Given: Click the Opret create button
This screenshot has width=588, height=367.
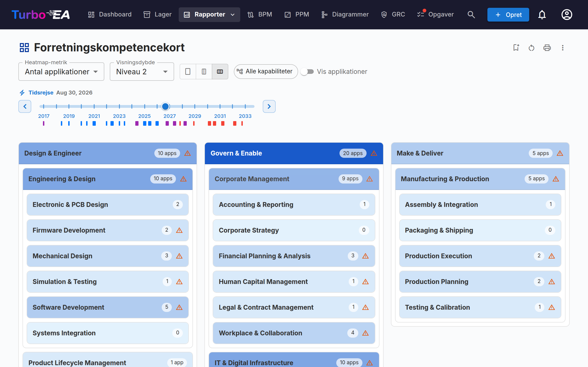Looking at the screenshot, I should click(508, 14).
